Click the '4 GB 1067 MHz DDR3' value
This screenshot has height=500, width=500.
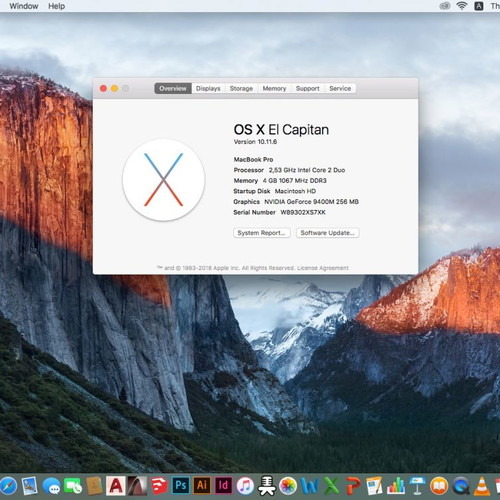pyautogui.click(x=295, y=181)
